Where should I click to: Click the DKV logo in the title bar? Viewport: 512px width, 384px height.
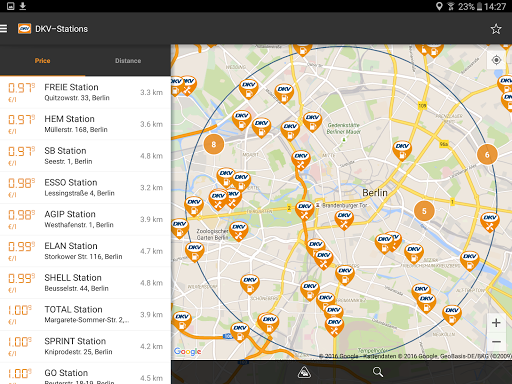click(x=24, y=29)
